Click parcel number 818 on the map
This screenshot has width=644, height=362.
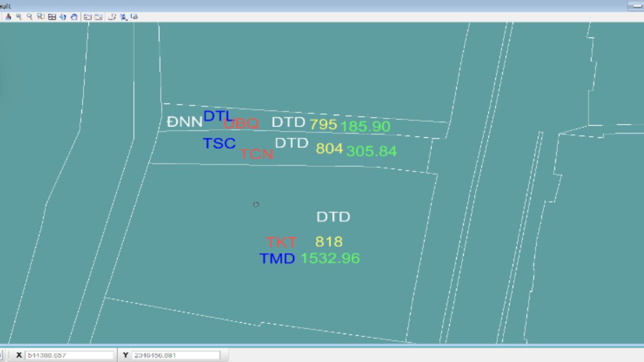pos(328,241)
